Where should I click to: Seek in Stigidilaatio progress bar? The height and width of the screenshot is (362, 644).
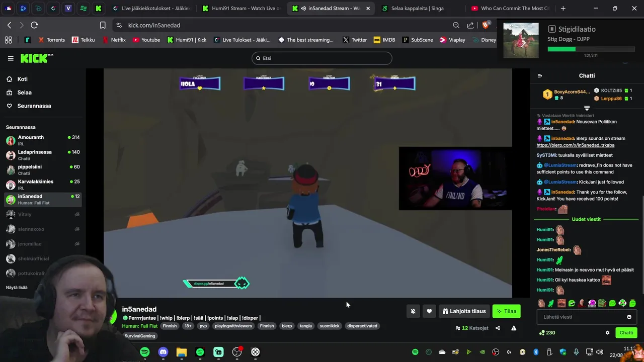pos(591,49)
